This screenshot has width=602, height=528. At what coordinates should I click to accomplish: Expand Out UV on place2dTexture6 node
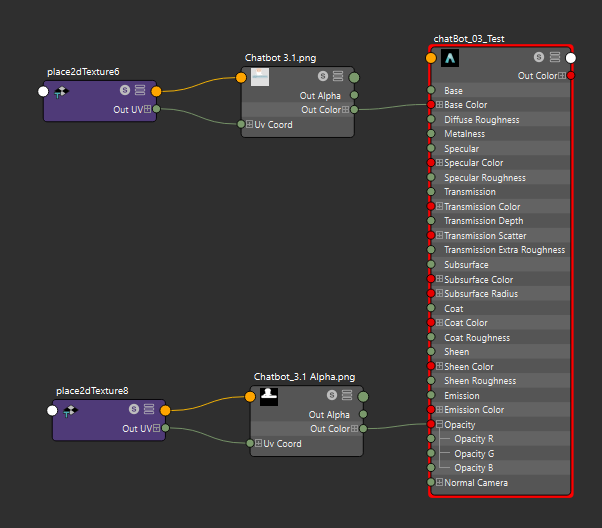pyautogui.click(x=147, y=109)
